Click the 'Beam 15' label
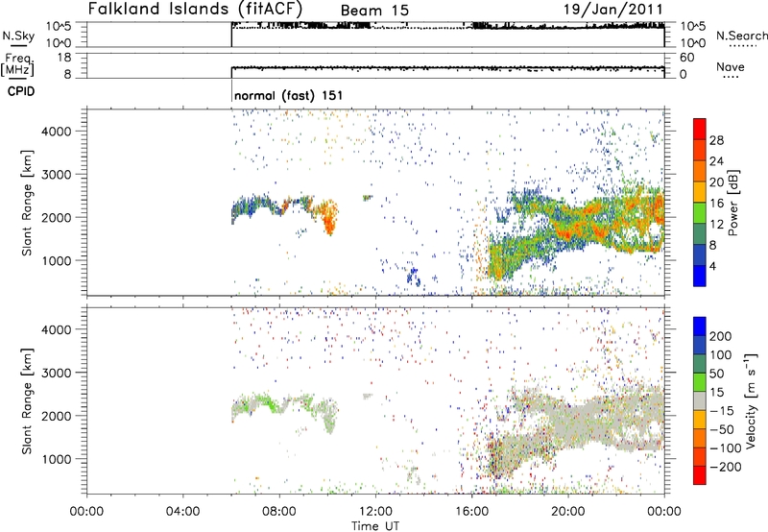 pos(374,11)
